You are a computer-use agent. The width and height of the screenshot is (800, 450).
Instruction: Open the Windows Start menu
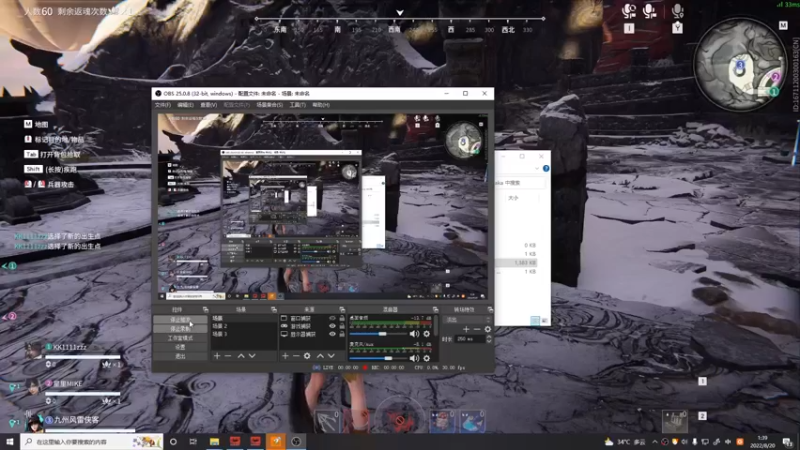(10, 441)
